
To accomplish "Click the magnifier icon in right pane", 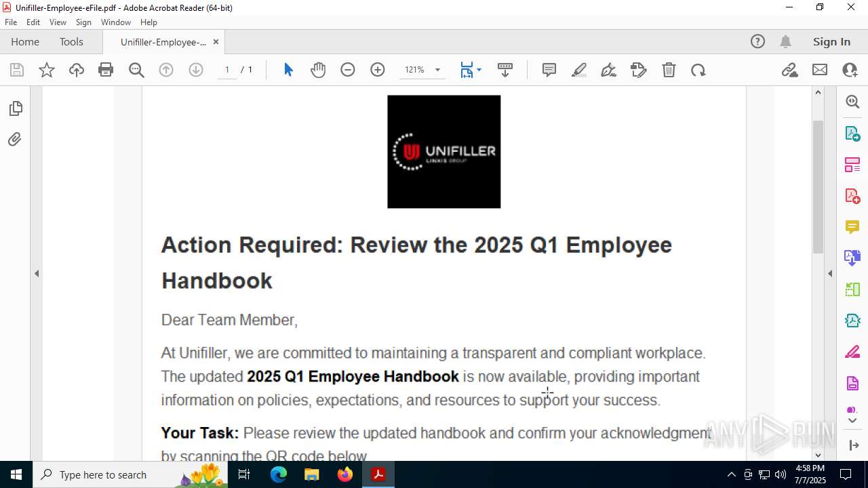I will click(x=852, y=102).
